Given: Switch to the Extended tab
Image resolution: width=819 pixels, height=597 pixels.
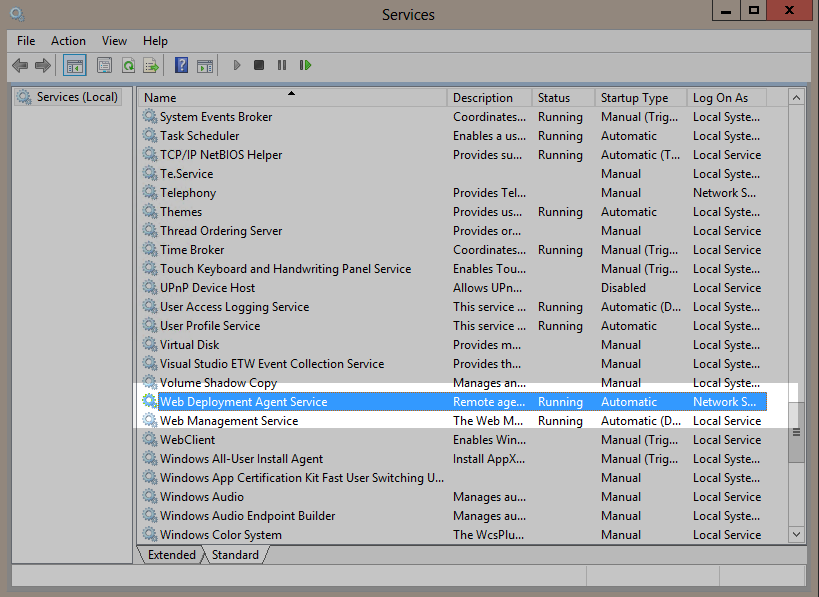Looking at the screenshot, I should (x=172, y=555).
